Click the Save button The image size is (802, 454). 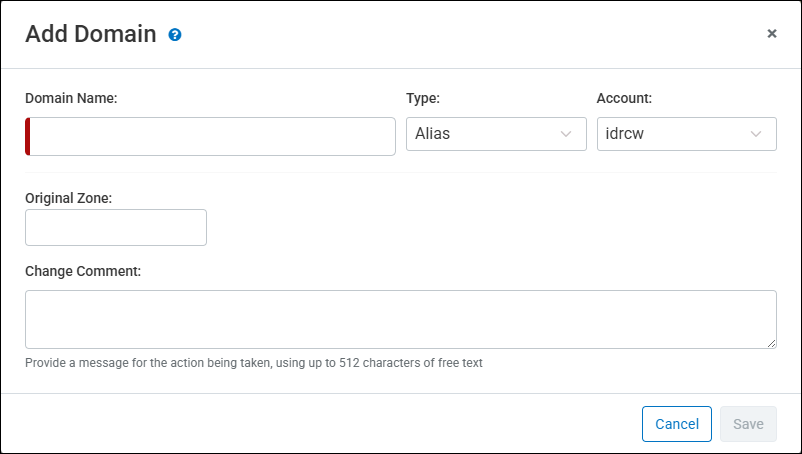748,424
